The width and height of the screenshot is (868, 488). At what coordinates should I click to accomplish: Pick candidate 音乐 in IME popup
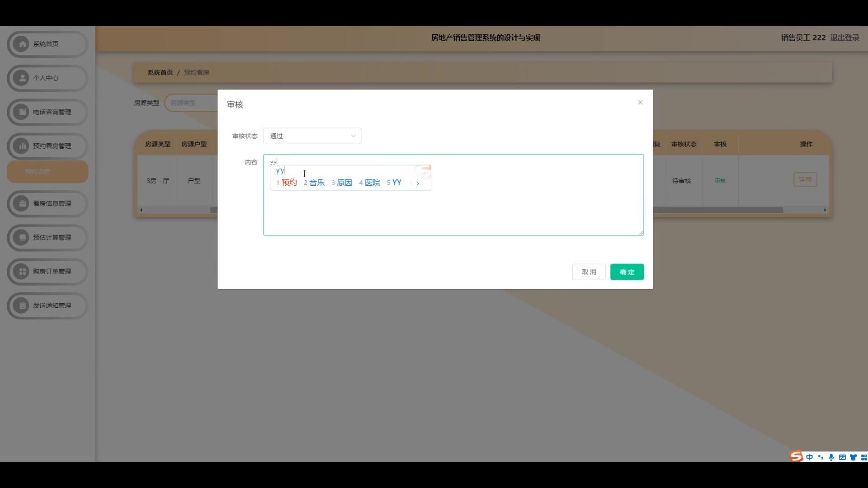coord(316,183)
